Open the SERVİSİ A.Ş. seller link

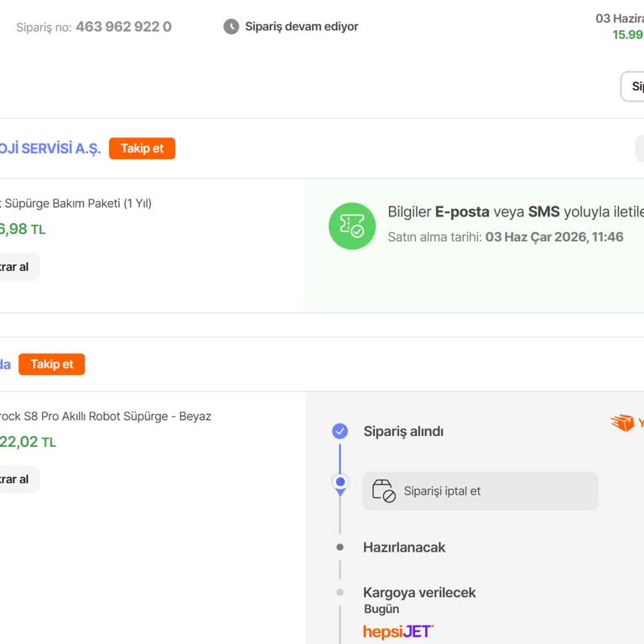pos(50,148)
